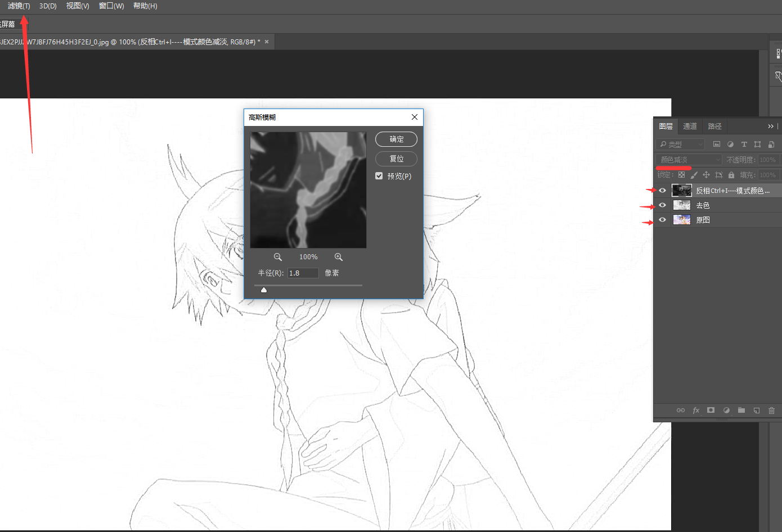This screenshot has width=782, height=532.
Task: Click the 100% zoom value in dialog
Action: [x=308, y=257]
